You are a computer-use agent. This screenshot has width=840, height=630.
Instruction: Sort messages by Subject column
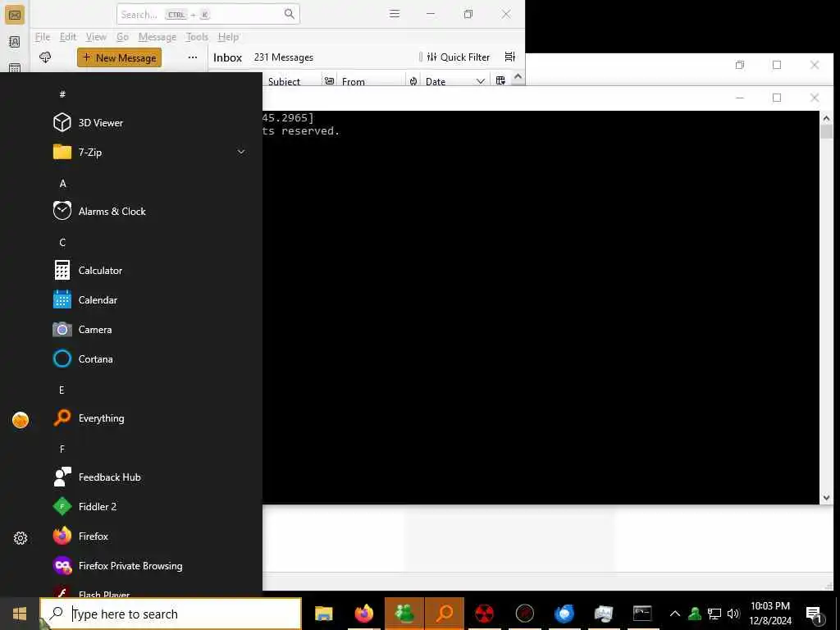284,81
